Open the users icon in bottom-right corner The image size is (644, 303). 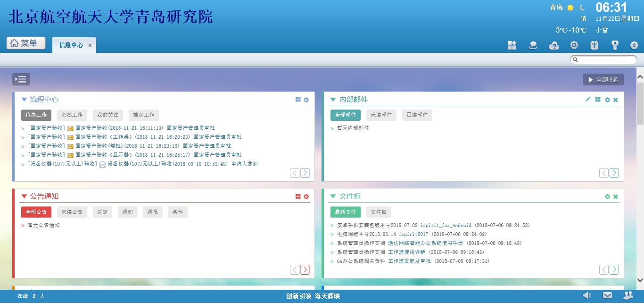coord(628,295)
